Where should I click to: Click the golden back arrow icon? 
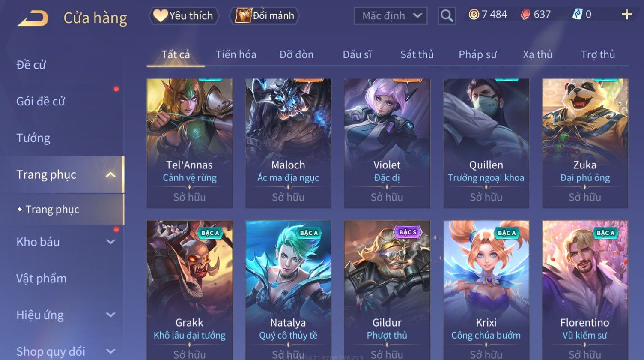coord(33,18)
